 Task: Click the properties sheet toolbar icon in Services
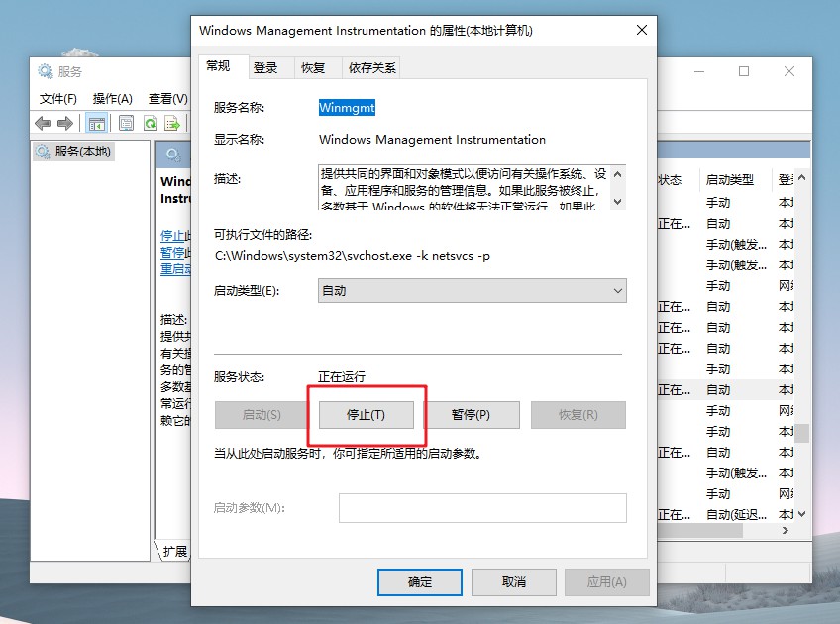pos(126,124)
